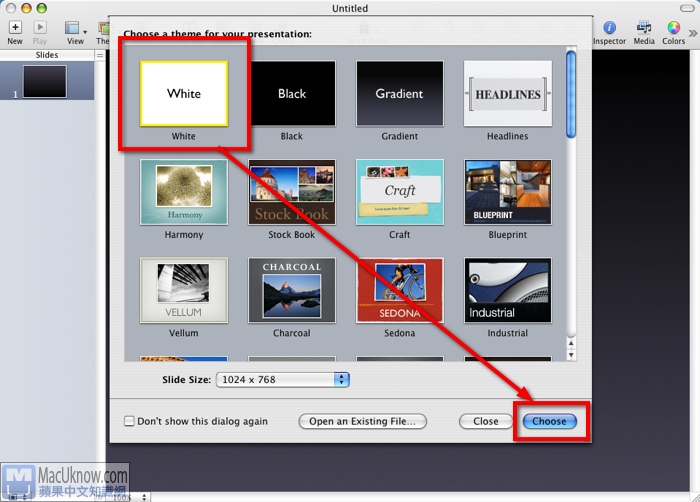The height and width of the screenshot is (502, 700).
Task: Click the New slide toolbar icon
Action: [15, 27]
